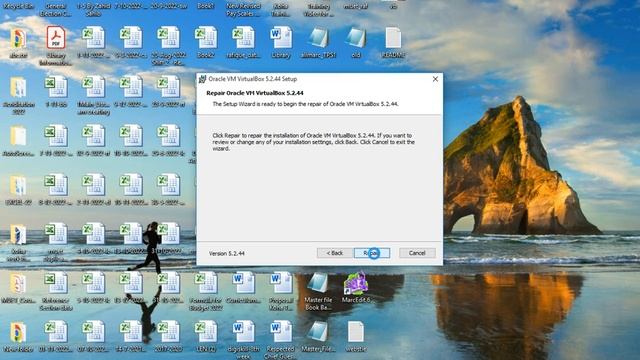This screenshot has width=640, height=360.
Task: Go back with the '< Back' button
Action: pos(335,253)
